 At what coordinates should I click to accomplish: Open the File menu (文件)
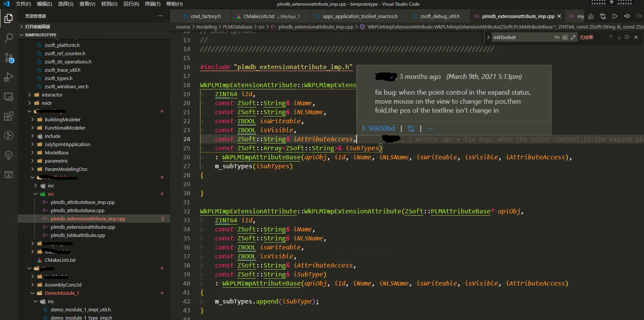(x=23, y=4)
